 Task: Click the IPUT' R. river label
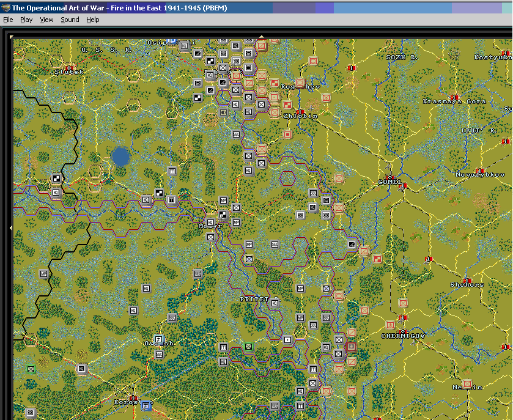coord(479,130)
